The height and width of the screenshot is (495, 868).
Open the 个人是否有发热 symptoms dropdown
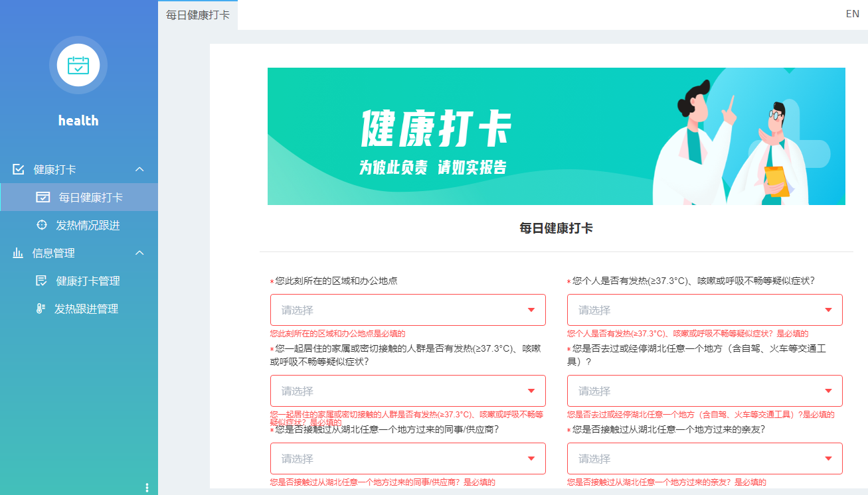point(705,310)
